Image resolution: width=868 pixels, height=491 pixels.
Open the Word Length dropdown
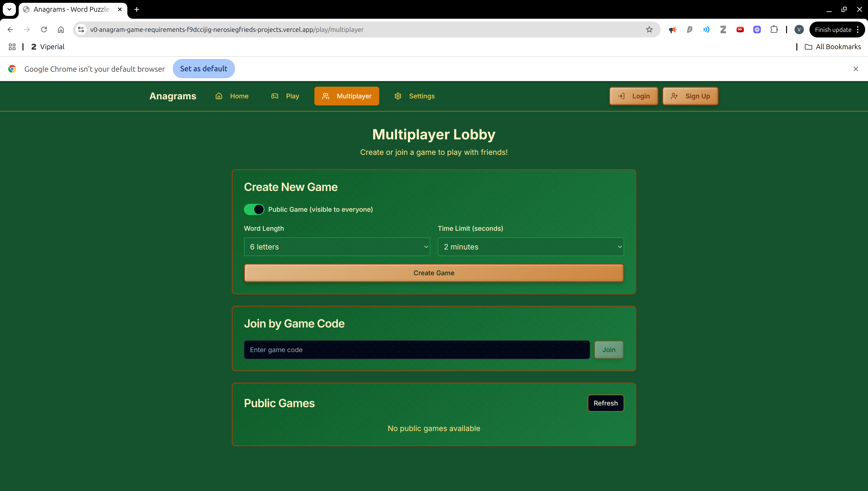click(337, 247)
